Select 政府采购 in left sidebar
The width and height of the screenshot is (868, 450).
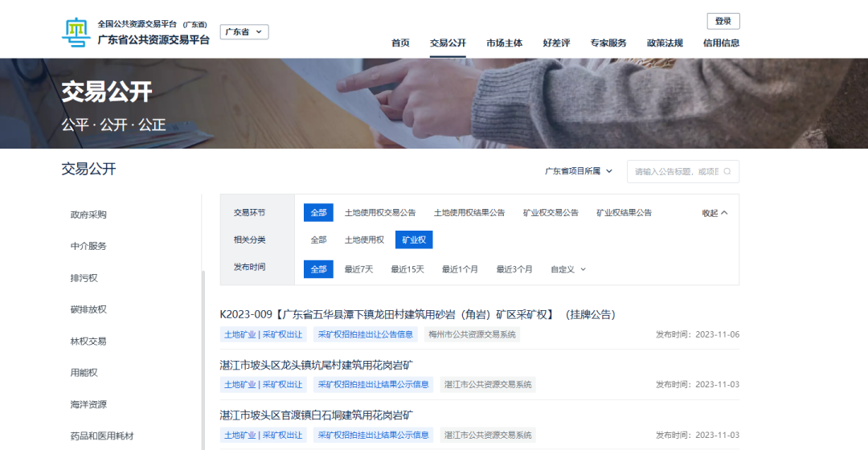click(88, 215)
